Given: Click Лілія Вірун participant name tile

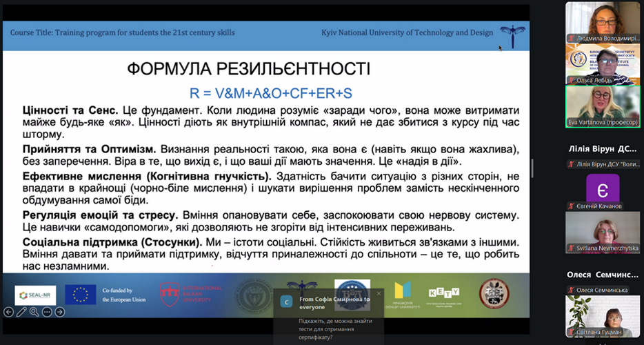Looking at the screenshot, I should (601, 149).
